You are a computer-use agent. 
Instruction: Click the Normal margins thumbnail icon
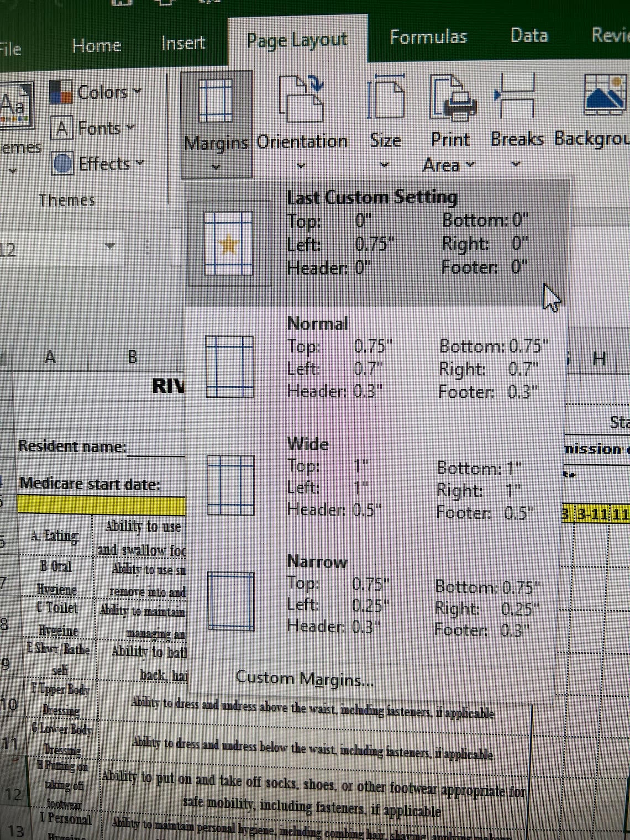(230, 367)
